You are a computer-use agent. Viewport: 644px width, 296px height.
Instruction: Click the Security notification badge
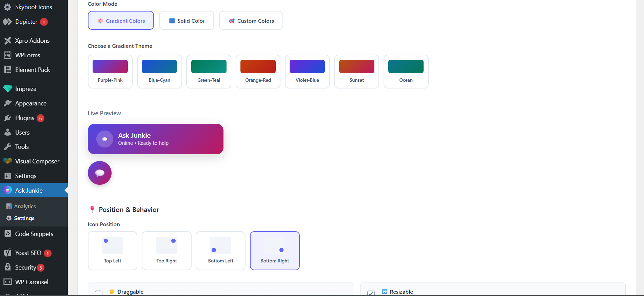(x=41, y=268)
